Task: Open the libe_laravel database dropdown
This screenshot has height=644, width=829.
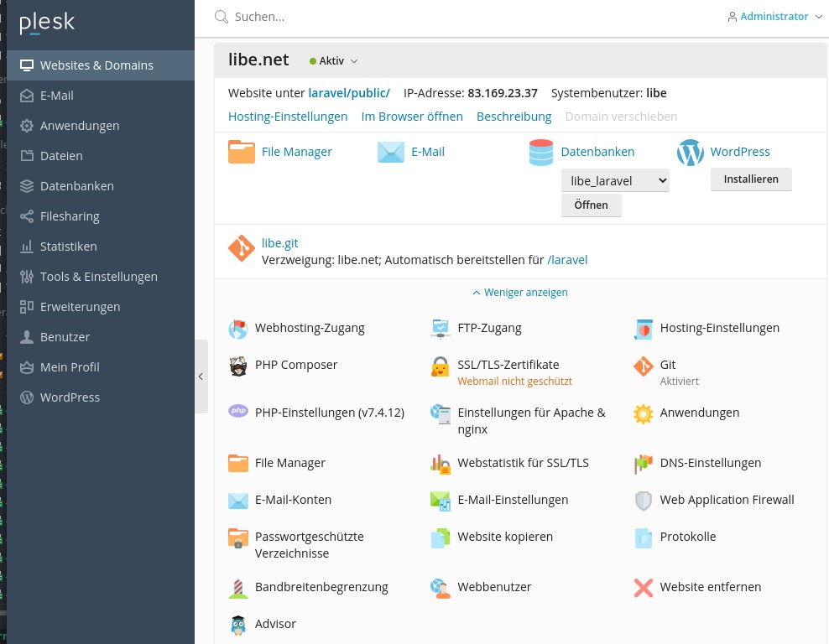Action: 615,180
